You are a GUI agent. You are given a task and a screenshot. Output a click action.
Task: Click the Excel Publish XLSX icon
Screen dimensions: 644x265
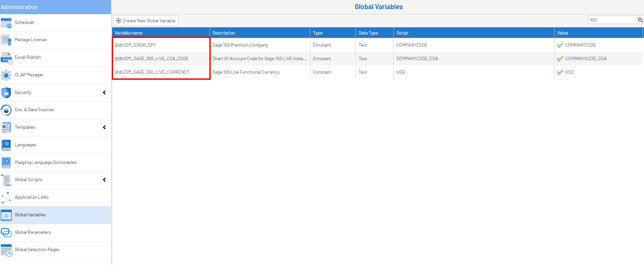(x=6, y=58)
